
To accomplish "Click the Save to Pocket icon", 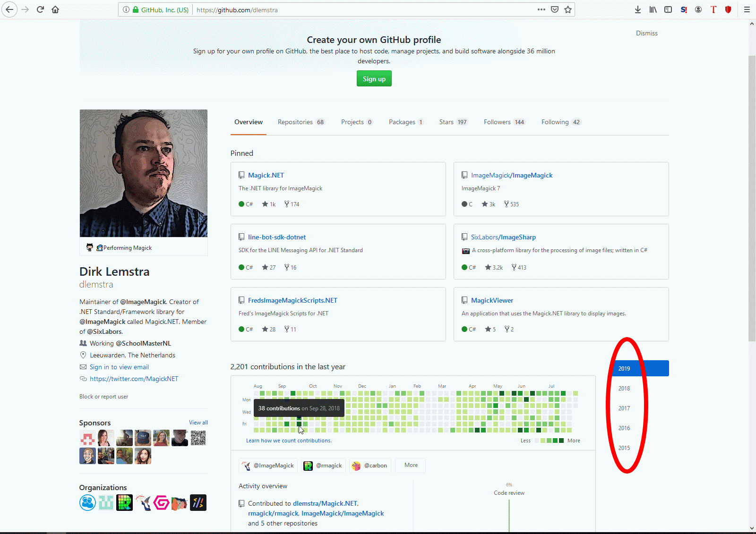I will pyautogui.click(x=555, y=9).
